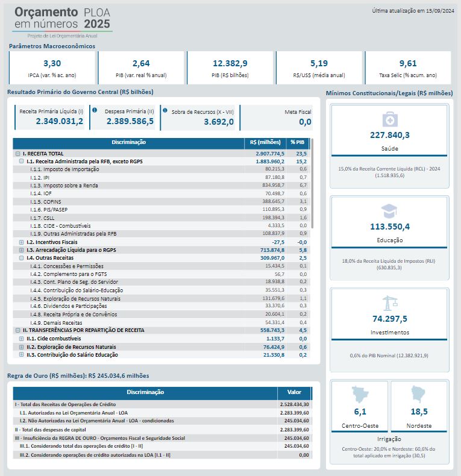Click the info icon beside Sobra de Recursos
Image resolution: width=461 pixels, height=476 pixels.
(x=164, y=110)
